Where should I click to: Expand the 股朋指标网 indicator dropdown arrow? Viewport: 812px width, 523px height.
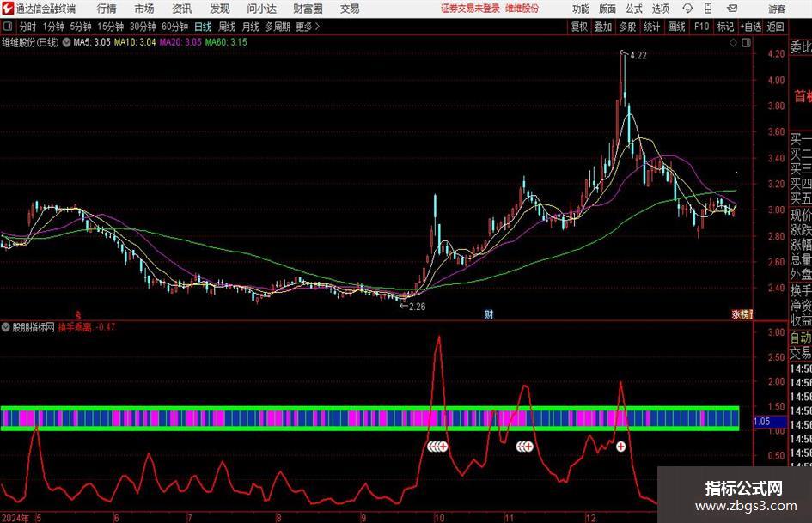pos(6,327)
